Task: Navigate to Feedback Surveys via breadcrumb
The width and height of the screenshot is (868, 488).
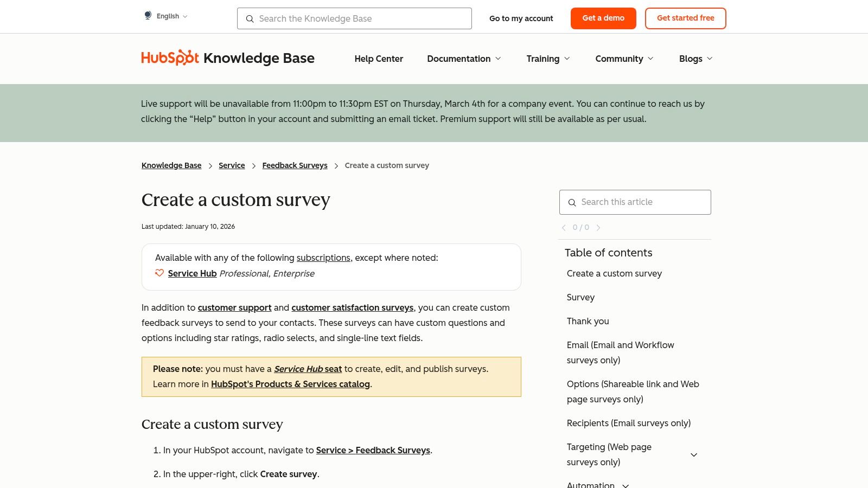Action: click(x=295, y=165)
